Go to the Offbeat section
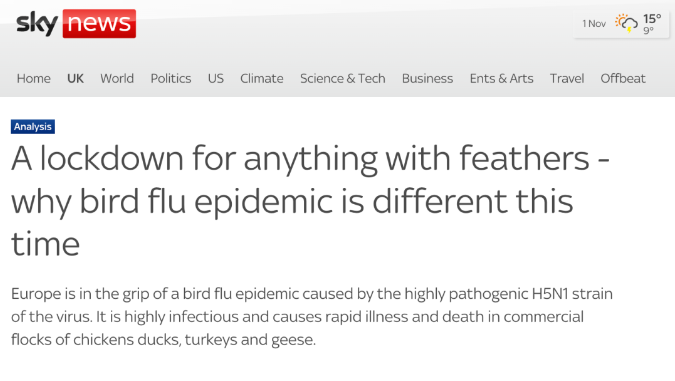This screenshot has width=675, height=381. 623,78
